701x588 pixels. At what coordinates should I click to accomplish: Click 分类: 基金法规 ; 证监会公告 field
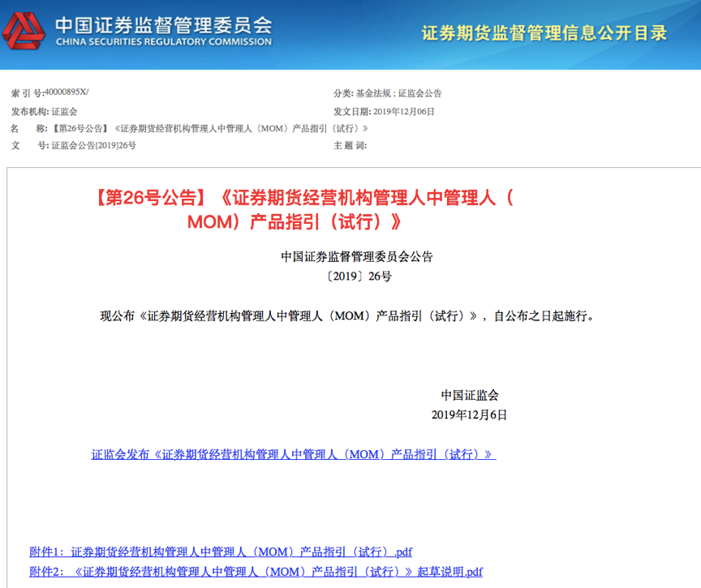pyautogui.click(x=388, y=93)
